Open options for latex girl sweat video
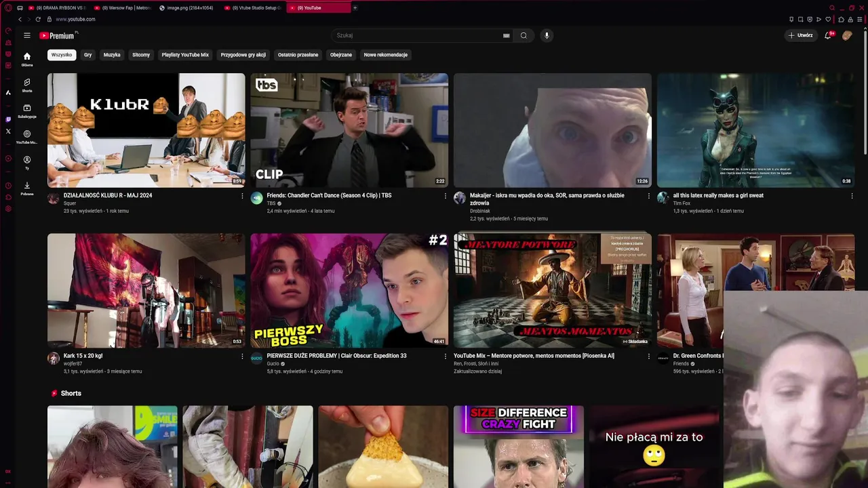 [x=852, y=196]
